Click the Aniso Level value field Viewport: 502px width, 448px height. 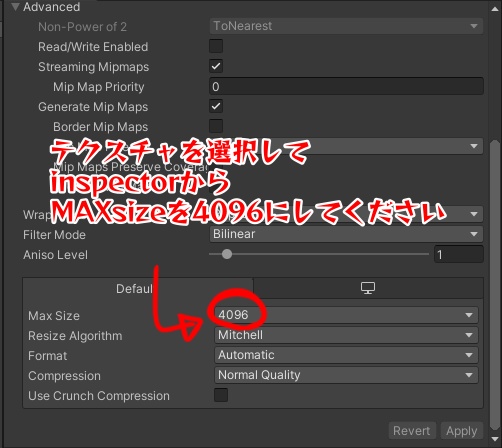[x=459, y=254]
